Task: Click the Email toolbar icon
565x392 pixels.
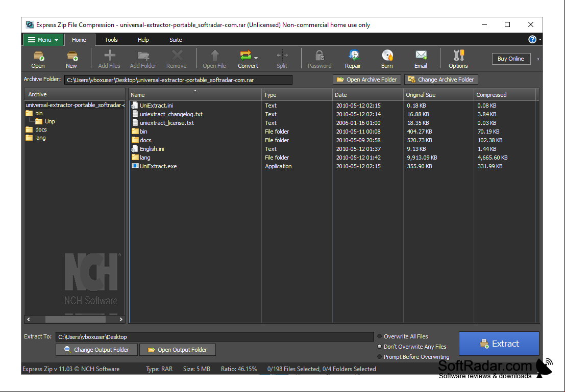Action: 421,56
